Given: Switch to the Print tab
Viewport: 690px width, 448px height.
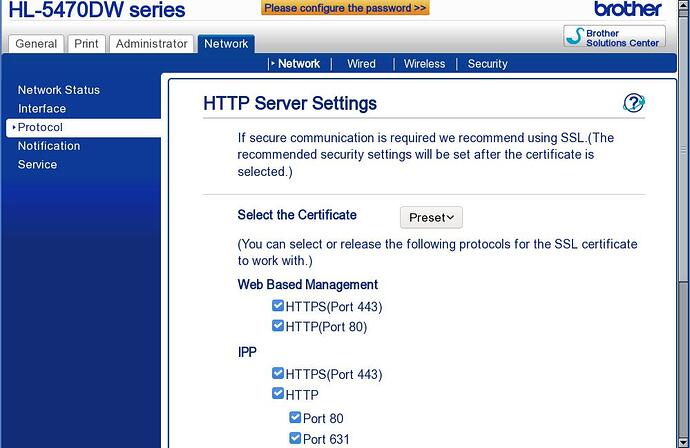Looking at the screenshot, I should pos(86,44).
